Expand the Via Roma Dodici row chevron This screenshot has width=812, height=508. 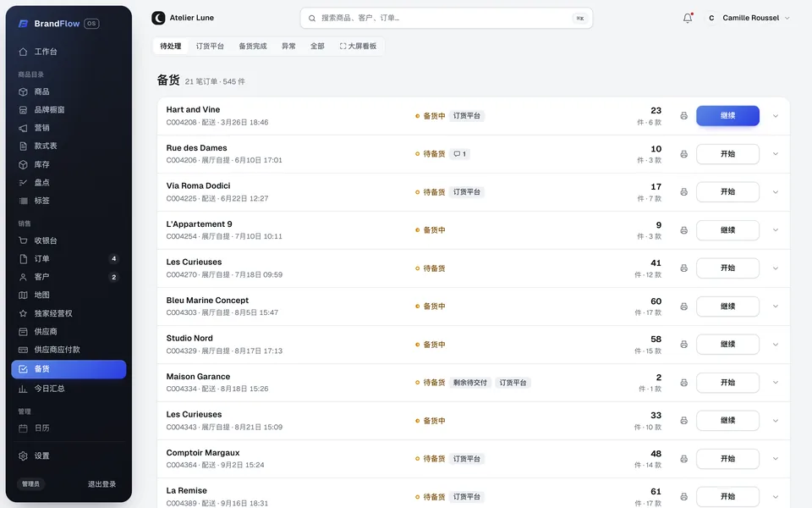776,192
